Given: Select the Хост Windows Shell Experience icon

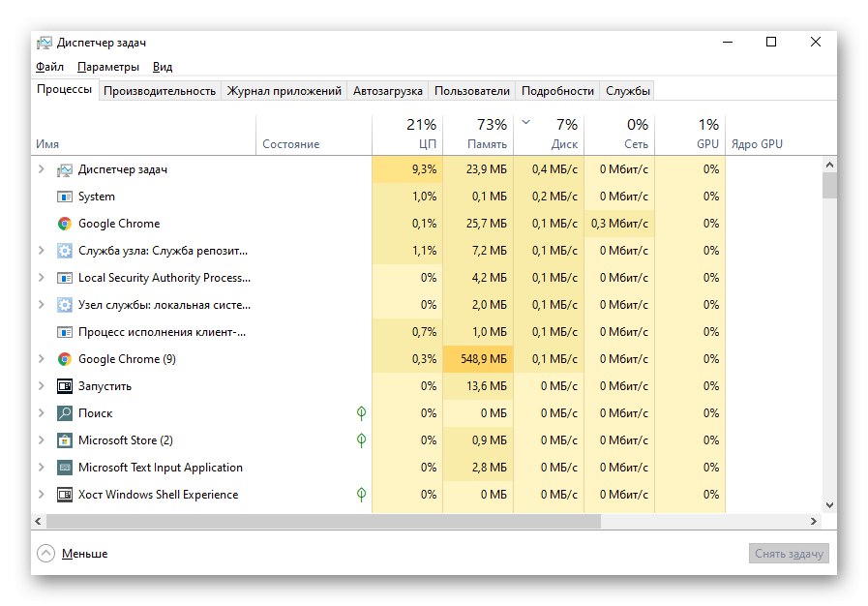Looking at the screenshot, I should (63, 494).
